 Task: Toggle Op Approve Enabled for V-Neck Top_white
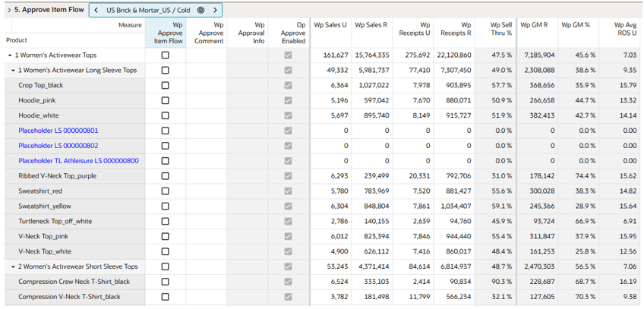[x=289, y=251]
